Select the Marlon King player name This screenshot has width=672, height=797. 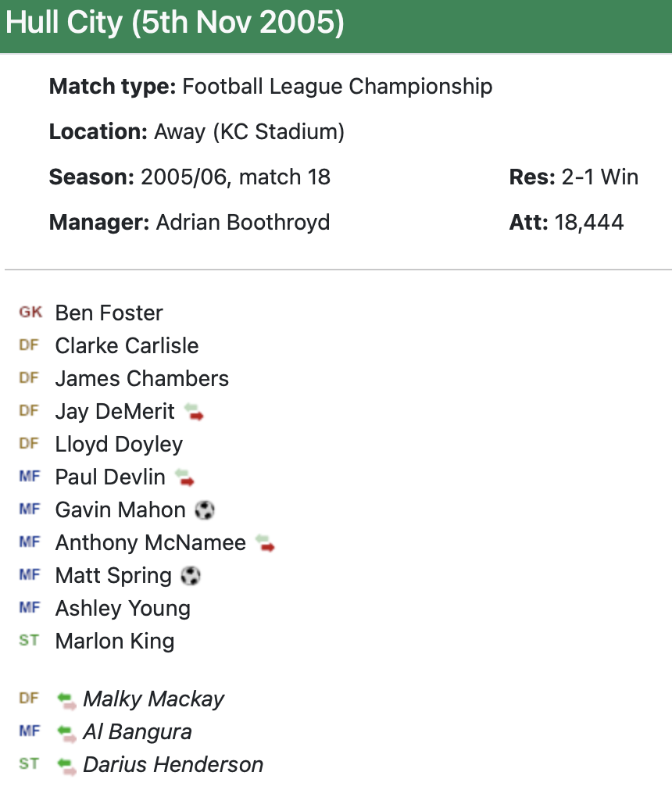(114, 642)
